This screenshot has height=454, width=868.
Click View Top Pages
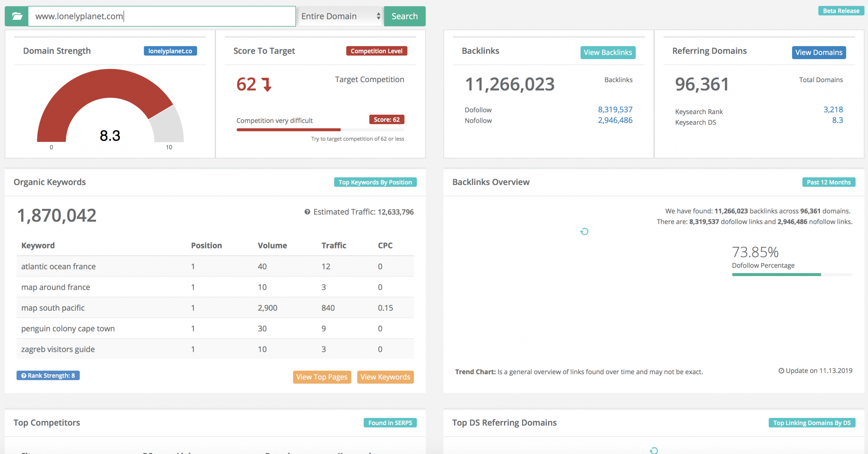(x=321, y=377)
